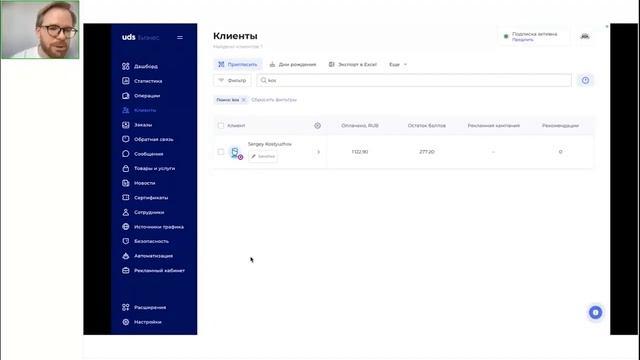Click the Сертификаты sidebar icon
This screenshot has height=360, width=640.
(126, 198)
